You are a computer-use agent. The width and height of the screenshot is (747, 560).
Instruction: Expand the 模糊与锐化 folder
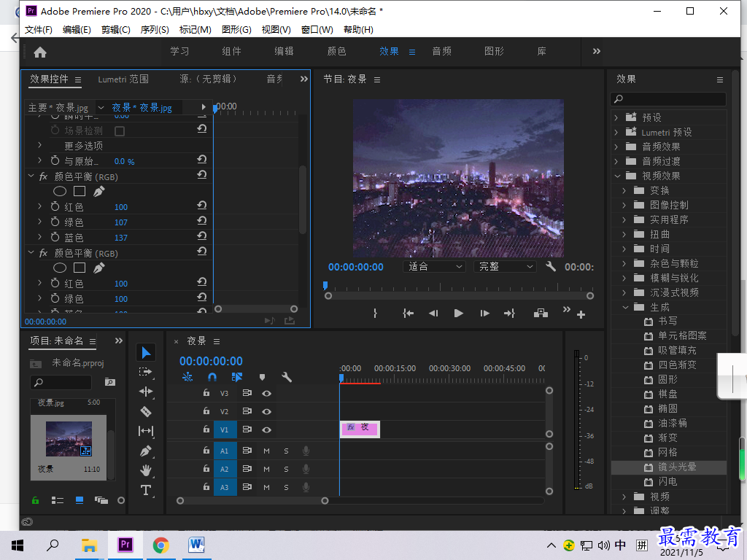click(624, 278)
